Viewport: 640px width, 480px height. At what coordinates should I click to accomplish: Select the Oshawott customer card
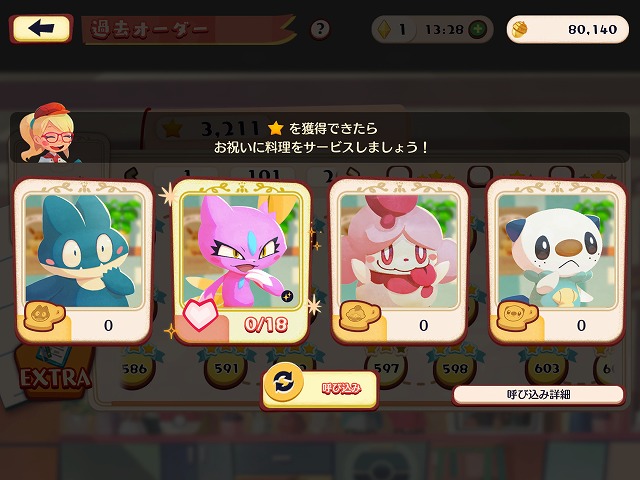(x=557, y=261)
